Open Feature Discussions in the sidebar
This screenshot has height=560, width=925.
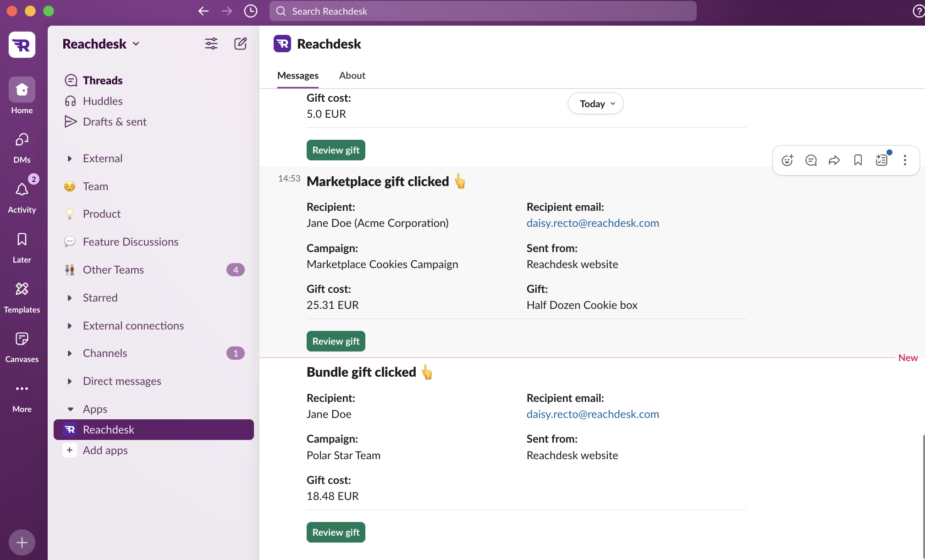(x=154, y=242)
